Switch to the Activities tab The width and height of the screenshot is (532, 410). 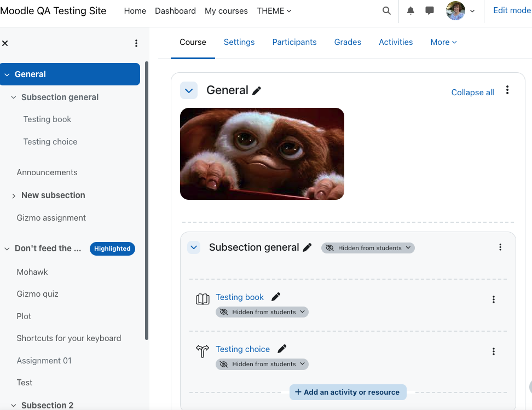[396, 42]
